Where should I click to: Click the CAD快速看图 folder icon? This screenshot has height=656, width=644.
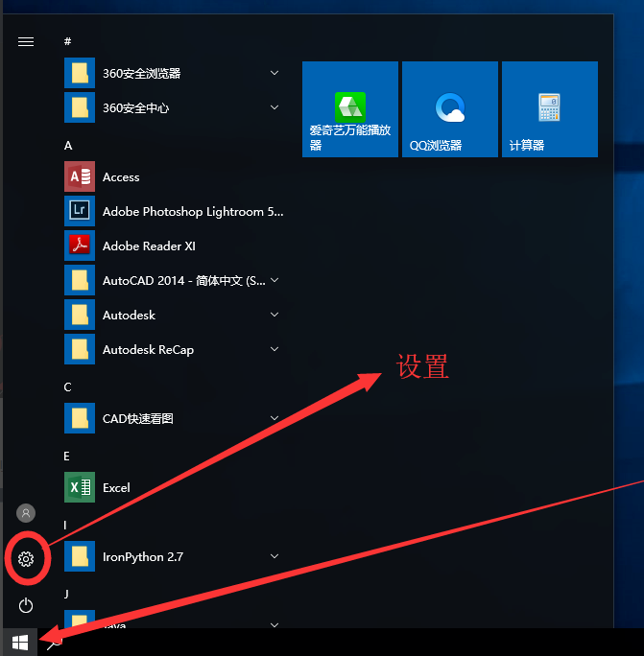tap(80, 418)
